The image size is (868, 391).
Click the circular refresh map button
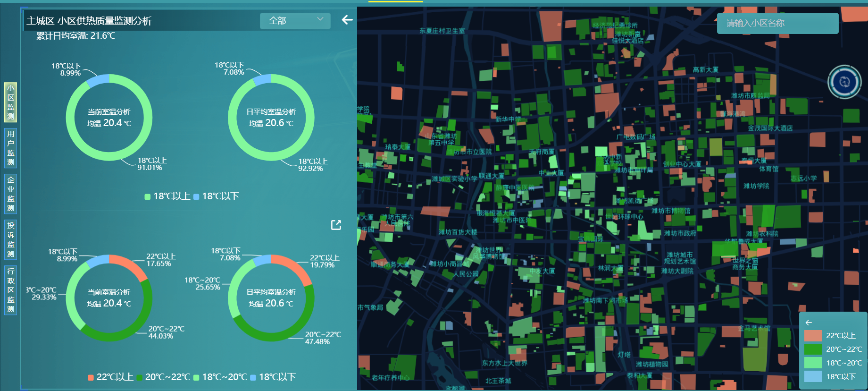click(844, 82)
